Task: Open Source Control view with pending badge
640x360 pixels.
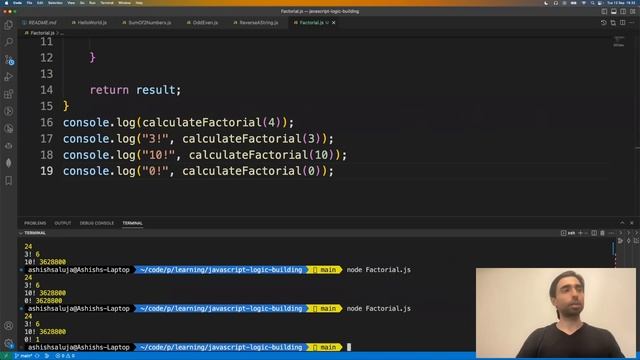Action: [9, 60]
